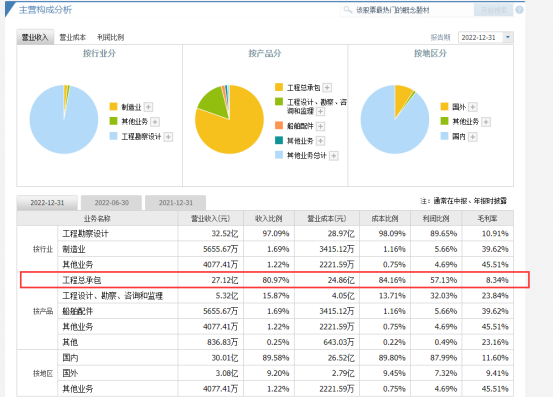Click the 工程设计、勘察、咨询和监理 row name
Image resolution: width=554 pixels, height=397 pixels.
113,296
